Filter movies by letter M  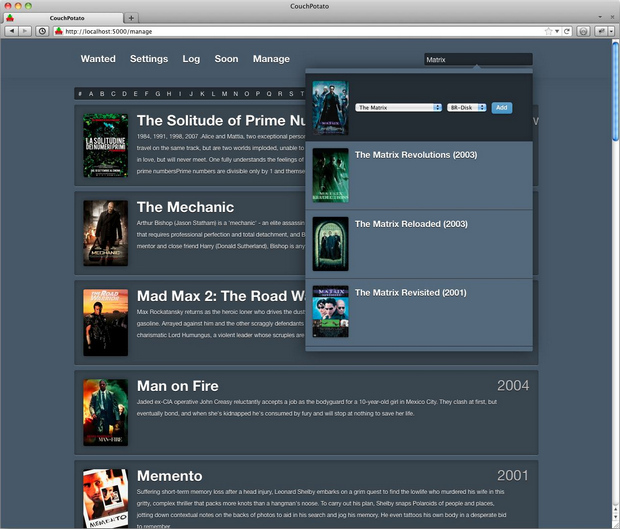pos(224,94)
